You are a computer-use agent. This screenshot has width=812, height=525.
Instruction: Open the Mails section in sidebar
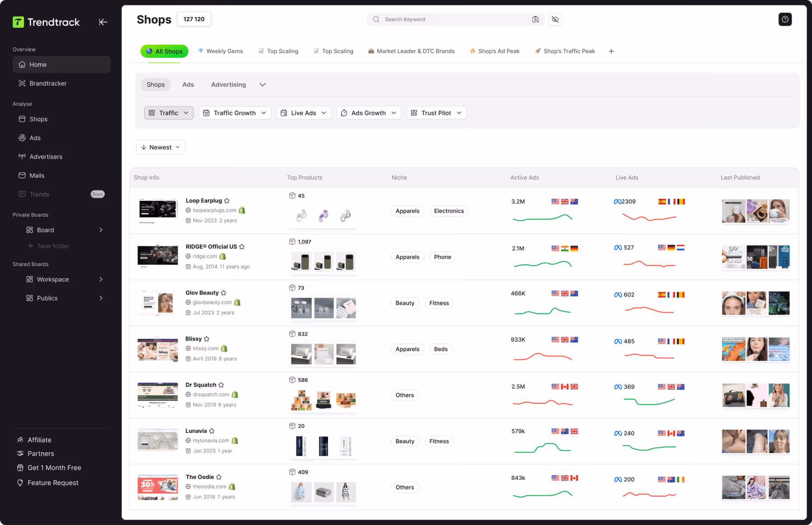pyautogui.click(x=37, y=175)
